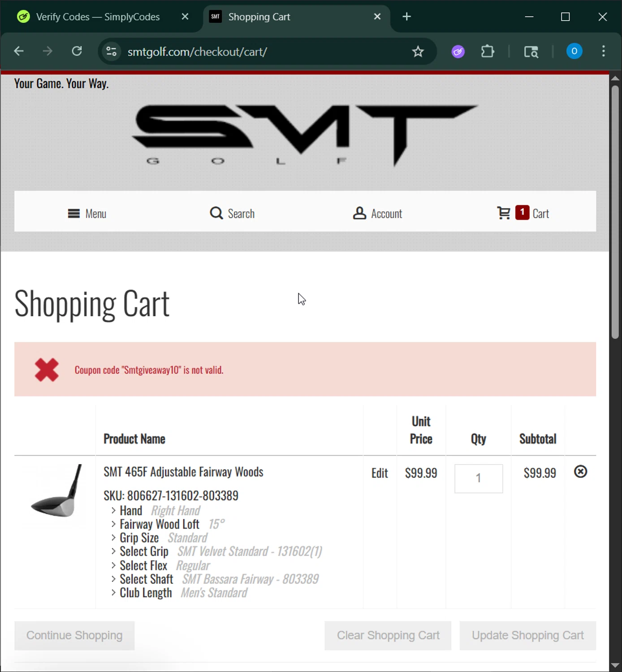Click the browser forward arrow
This screenshot has height=672, width=622.
[48, 52]
